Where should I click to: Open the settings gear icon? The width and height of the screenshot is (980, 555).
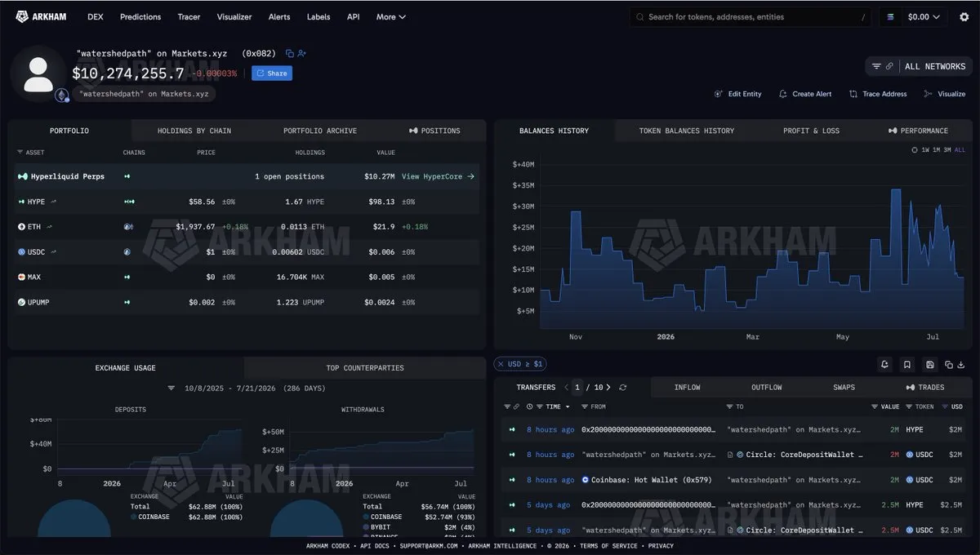coord(964,16)
